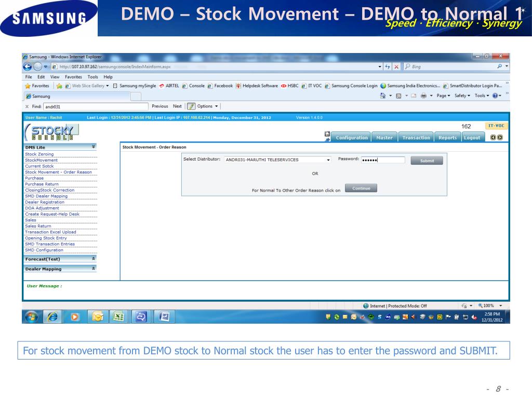Image resolution: width=532 pixels, height=399 pixels.
Task: Click the Home icon in command bar
Action: pos(383,96)
